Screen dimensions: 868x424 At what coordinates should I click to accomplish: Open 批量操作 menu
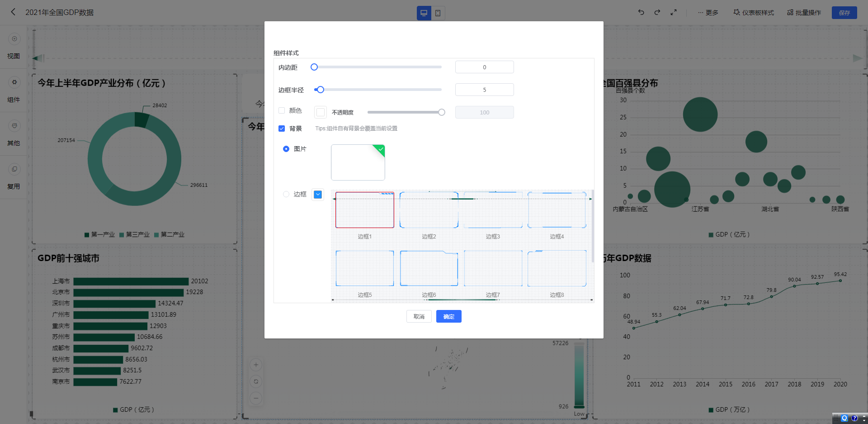click(804, 13)
